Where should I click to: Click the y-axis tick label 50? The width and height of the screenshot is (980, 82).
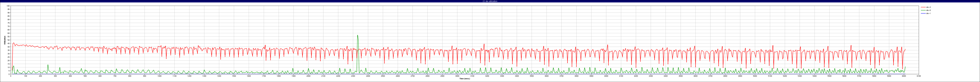click(x=9, y=40)
